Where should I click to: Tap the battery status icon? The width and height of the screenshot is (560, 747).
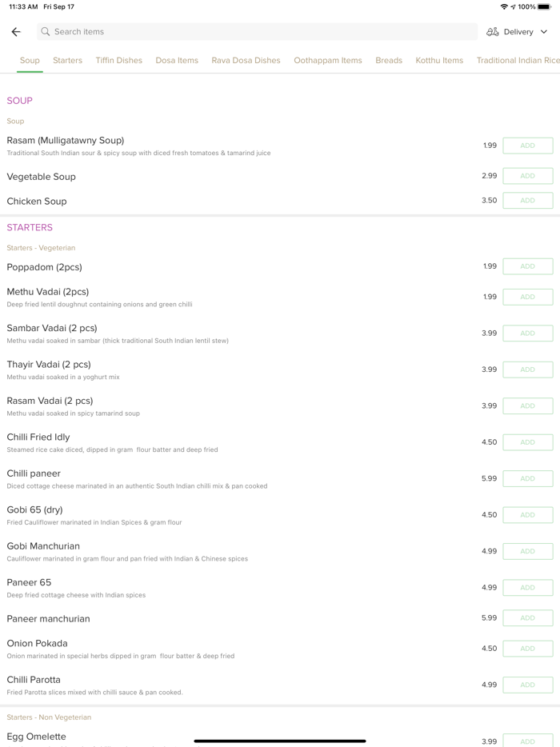pyautogui.click(x=544, y=6)
